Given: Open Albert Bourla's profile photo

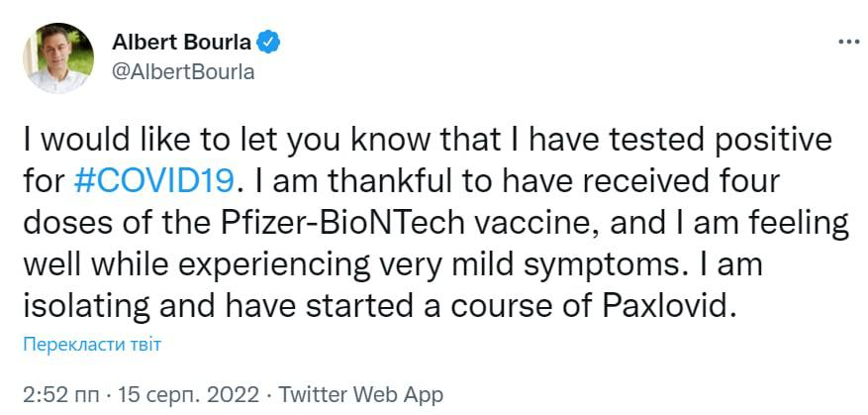Looking at the screenshot, I should (57, 58).
